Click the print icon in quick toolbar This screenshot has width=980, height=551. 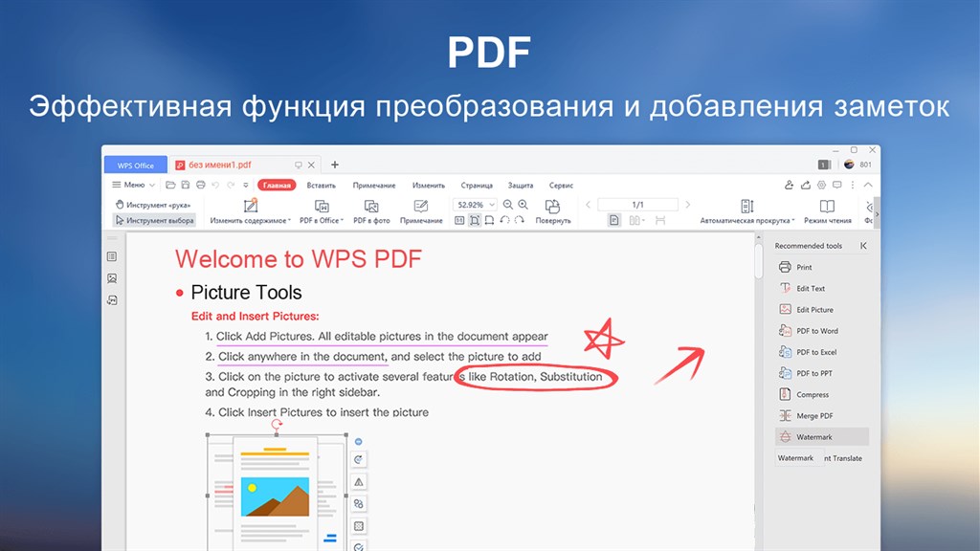tap(201, 185)
